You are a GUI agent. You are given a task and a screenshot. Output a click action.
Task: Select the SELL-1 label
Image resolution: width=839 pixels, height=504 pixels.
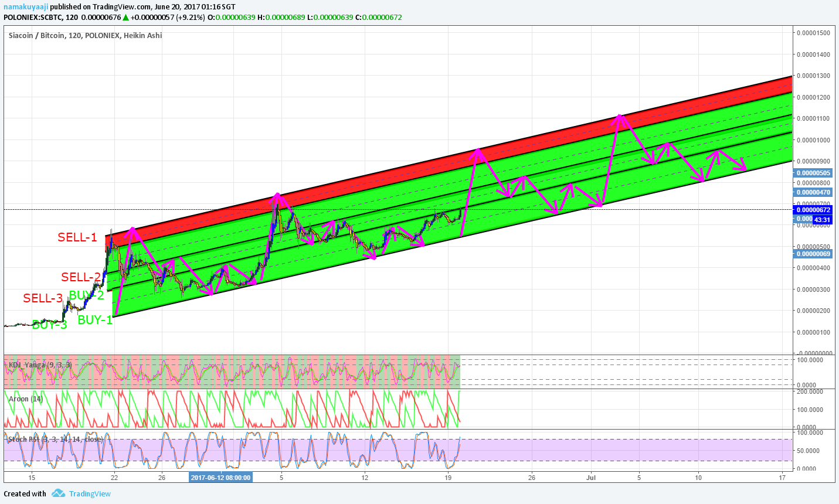coord(77,237)
